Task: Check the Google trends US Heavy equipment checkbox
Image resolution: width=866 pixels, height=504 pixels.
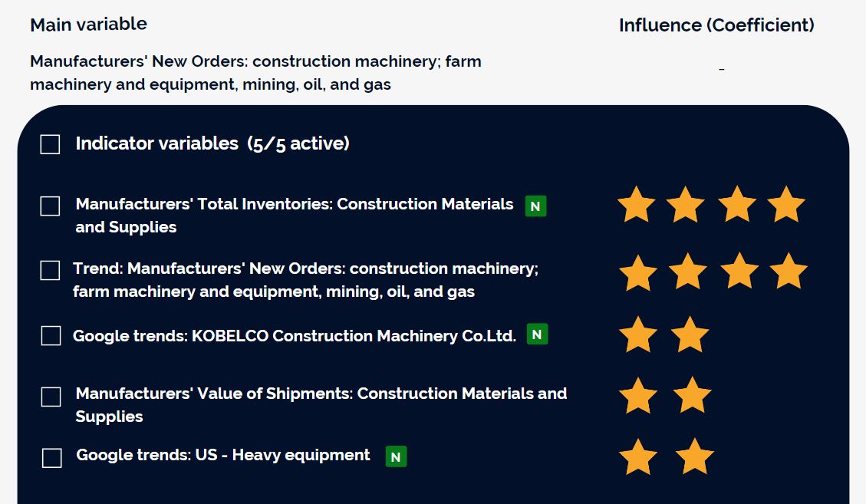Action: [51, 458]
